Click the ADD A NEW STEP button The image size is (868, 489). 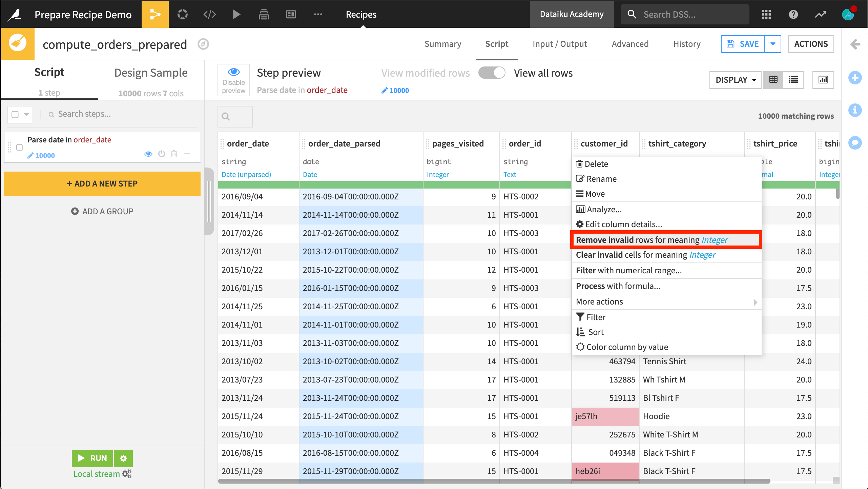pyautogui.click(x=103, y=183)
